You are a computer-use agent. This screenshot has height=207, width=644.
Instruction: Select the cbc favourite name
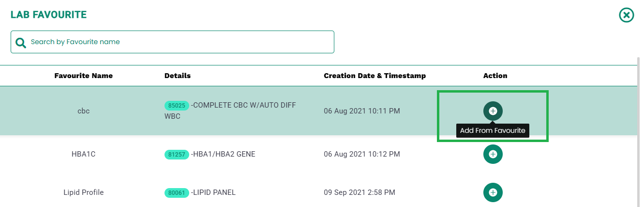(x=84, y=111)
